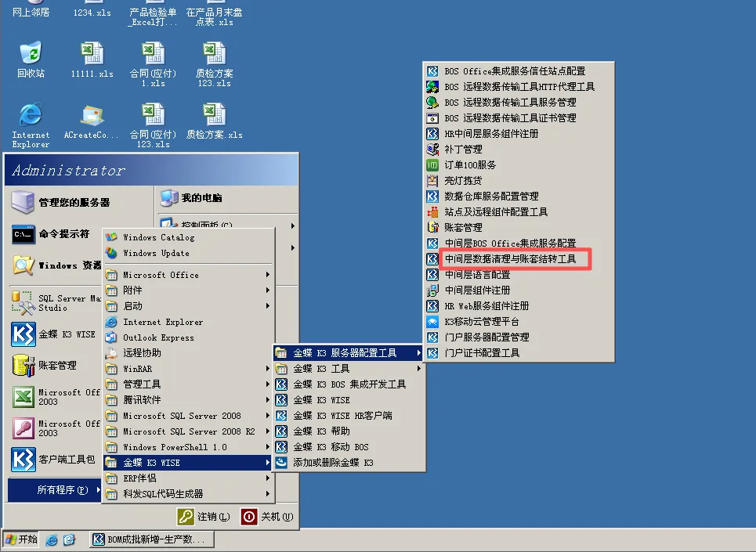756x552 pixels.
Task: Select 回收站 desktop icon
Action: (x=31, y=60)
